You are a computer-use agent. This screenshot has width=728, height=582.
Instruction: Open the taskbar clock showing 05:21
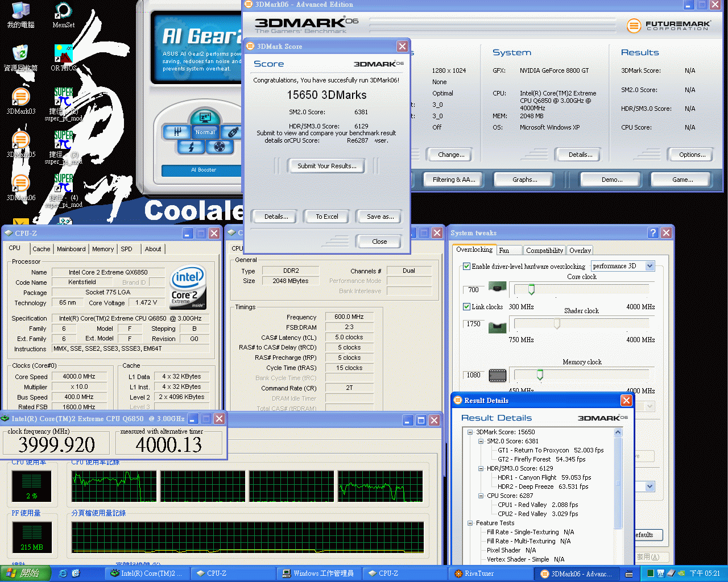coord(705,573)
